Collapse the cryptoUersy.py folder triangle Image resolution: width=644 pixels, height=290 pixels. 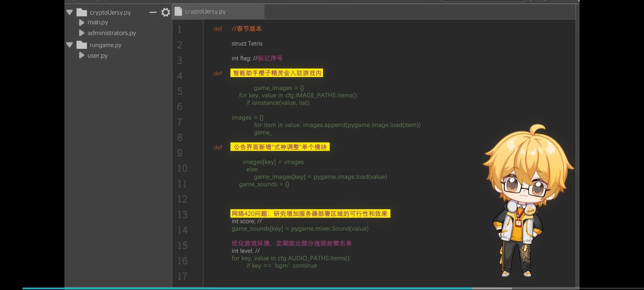pyautogui.click(x=69, y=12)
